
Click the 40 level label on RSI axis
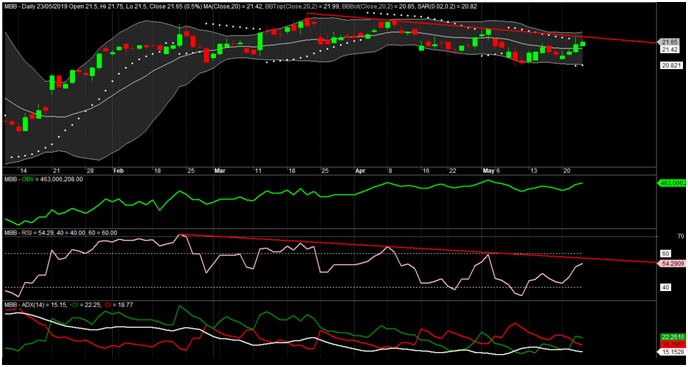666,287
